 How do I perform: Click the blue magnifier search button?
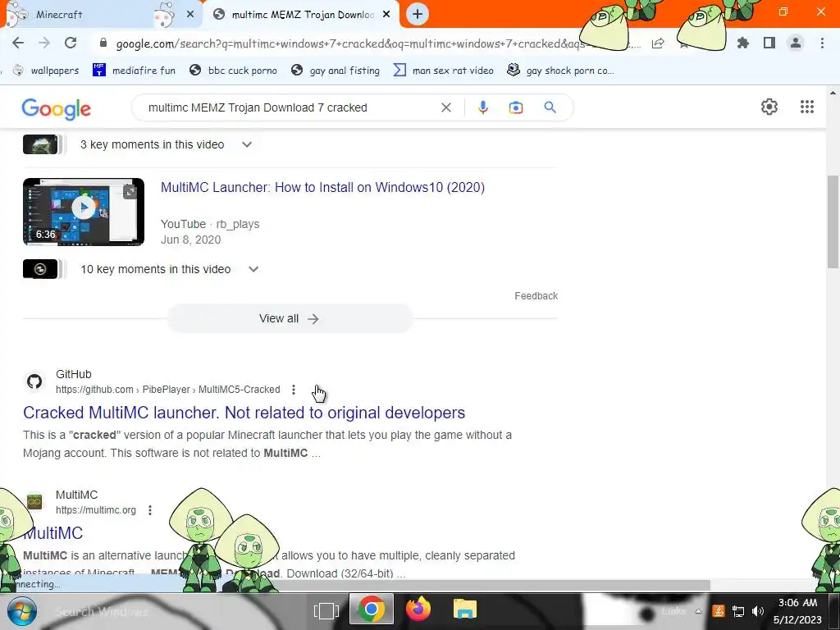[x=550, y=107]
